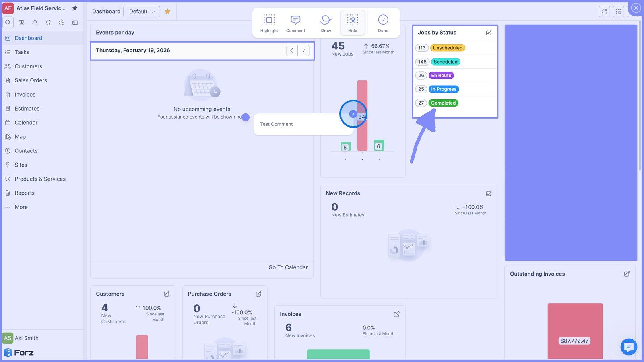This screenshot has height=362, width=644.
Task: Toggle the favorite star for dashboard
Action: pos(167,12)
